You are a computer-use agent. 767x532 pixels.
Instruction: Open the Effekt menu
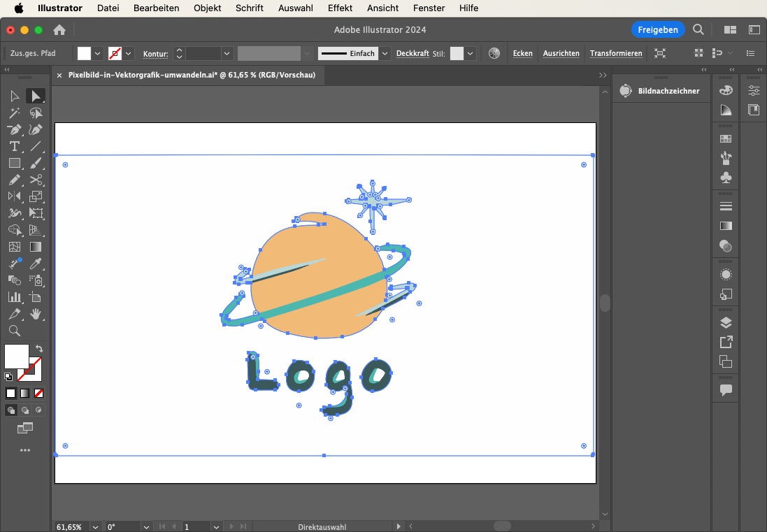pos(340,8)
